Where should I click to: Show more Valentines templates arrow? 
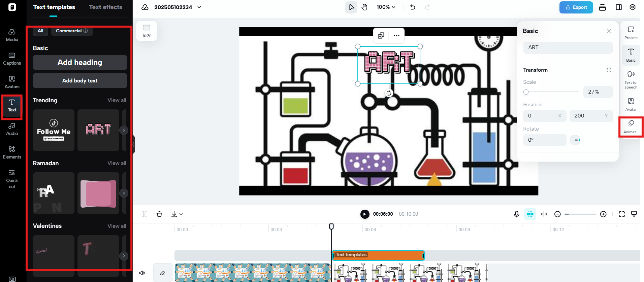click(x=124, y=256)
